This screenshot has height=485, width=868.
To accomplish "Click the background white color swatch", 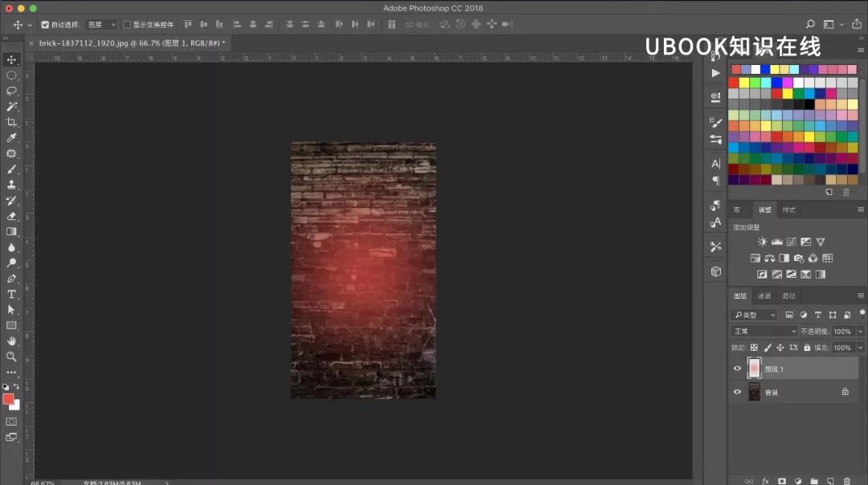I will tap(16, 406).
